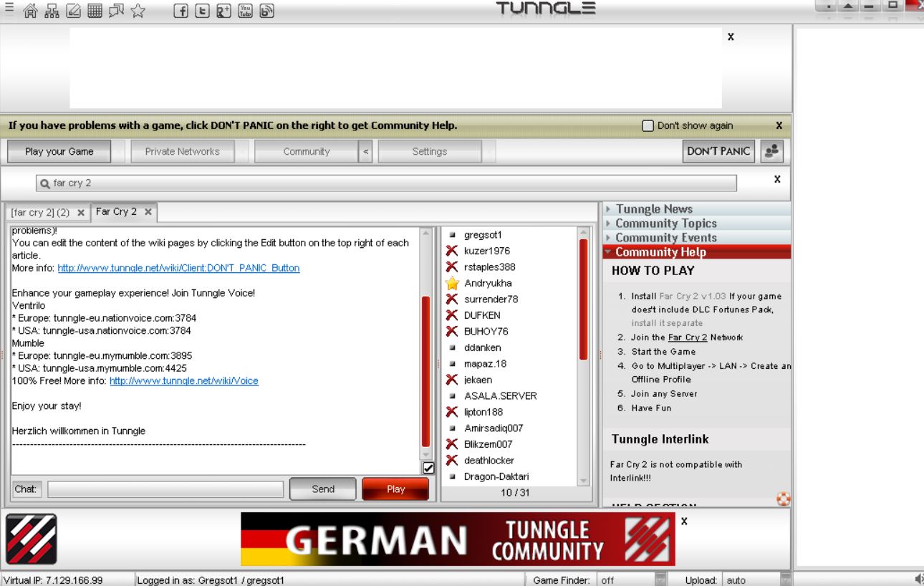
Task: Click the red Play button
Action: tap(395, 489)
